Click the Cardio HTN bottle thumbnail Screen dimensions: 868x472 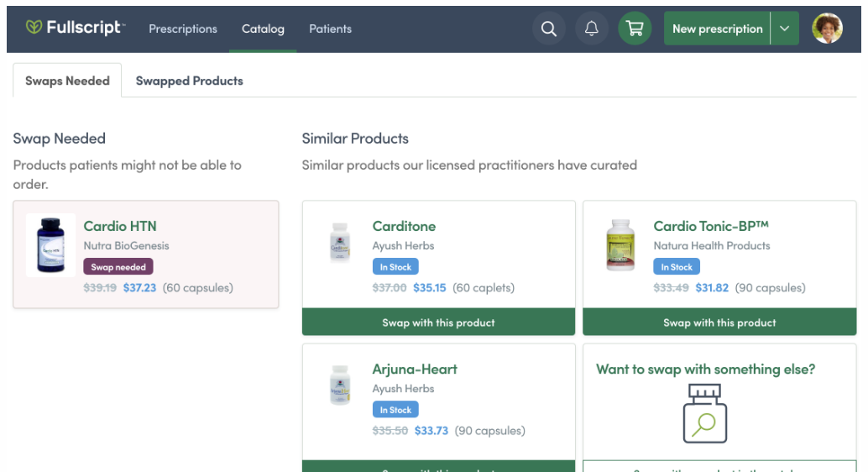click(50, 245)
